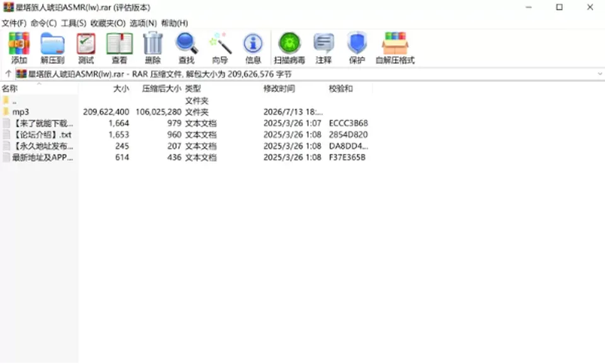
Task: Open the 帮助(H) menu
Action: pyautogui.click(x=175, y=23)
